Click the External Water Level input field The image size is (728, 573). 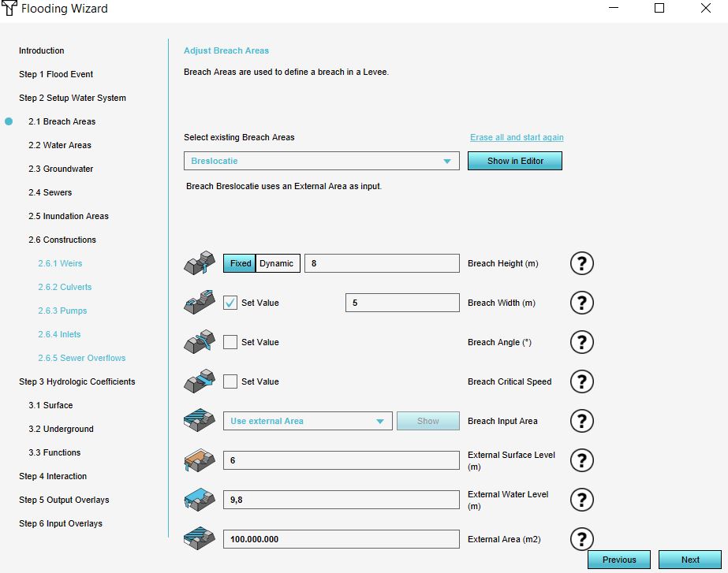pos(341,500)
